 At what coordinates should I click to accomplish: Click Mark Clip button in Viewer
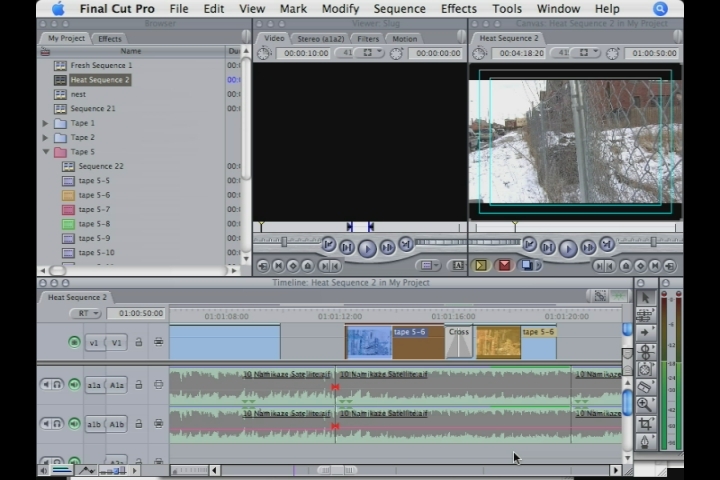278,265
